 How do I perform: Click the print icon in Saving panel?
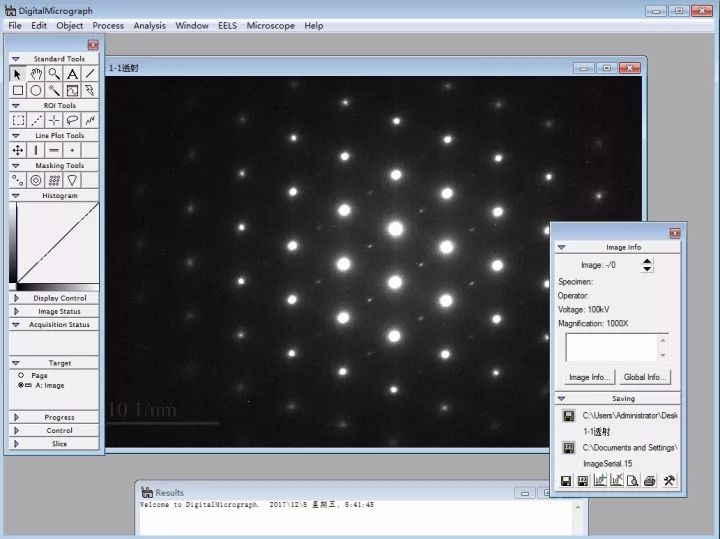click(x=650, y=481)
